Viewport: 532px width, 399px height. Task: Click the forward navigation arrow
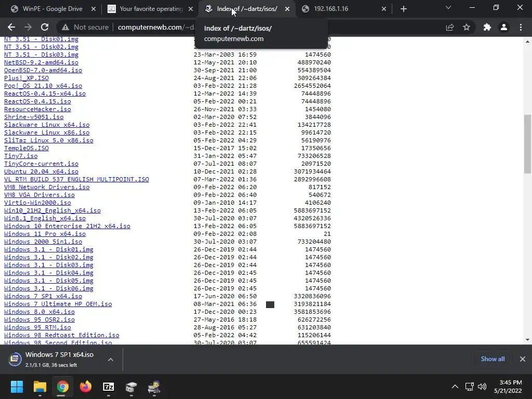[x=28, y=27]
